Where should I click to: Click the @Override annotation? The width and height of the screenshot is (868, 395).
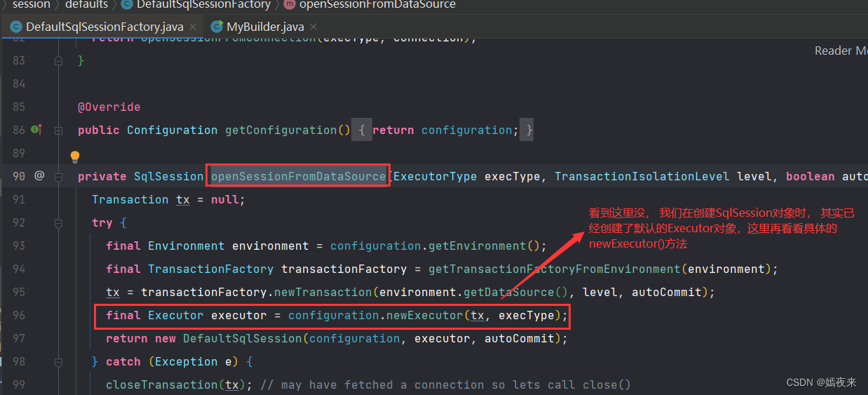(x=109, y=107)
